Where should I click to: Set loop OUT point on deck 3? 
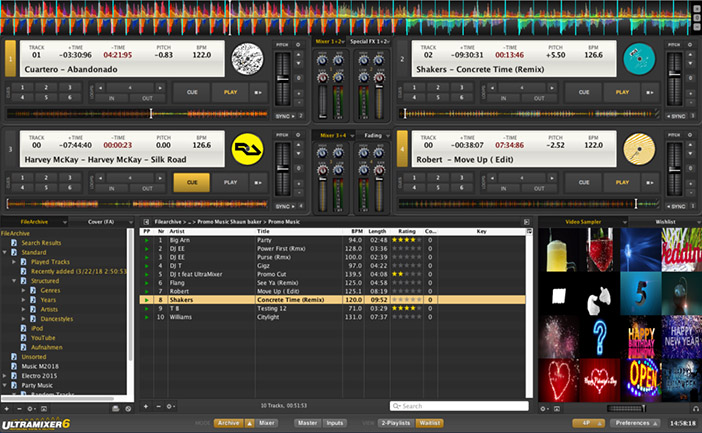(x=147, y=188)
